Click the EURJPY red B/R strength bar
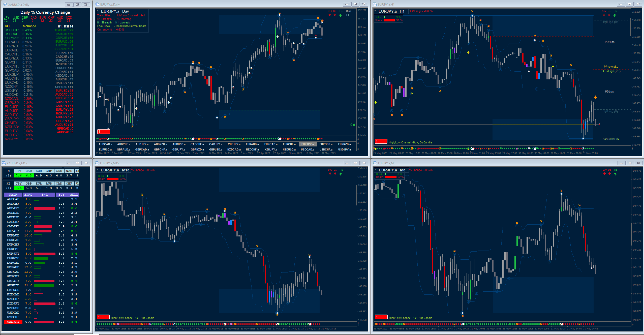 (45, 254)
